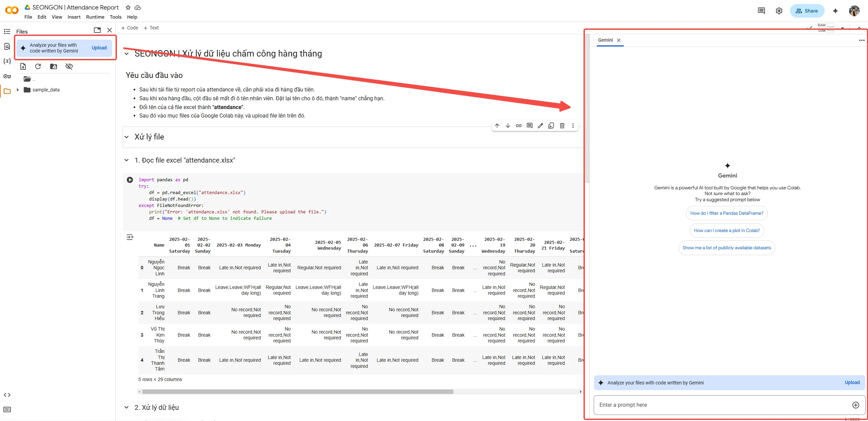
Task: Open notebook settings gear icon
Action: click(779, 11)
